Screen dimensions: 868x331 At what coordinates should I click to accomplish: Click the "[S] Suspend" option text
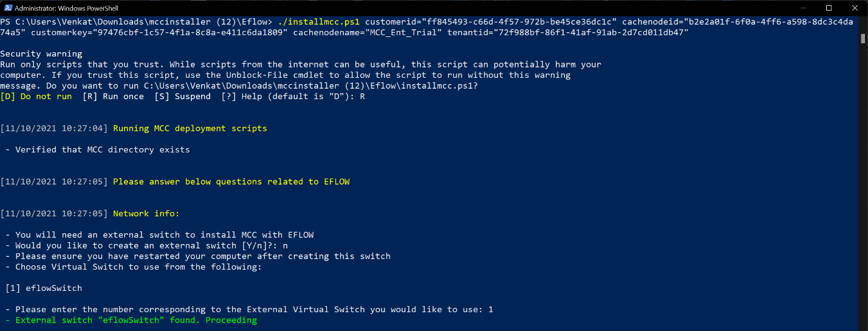(x=182, y=96)
